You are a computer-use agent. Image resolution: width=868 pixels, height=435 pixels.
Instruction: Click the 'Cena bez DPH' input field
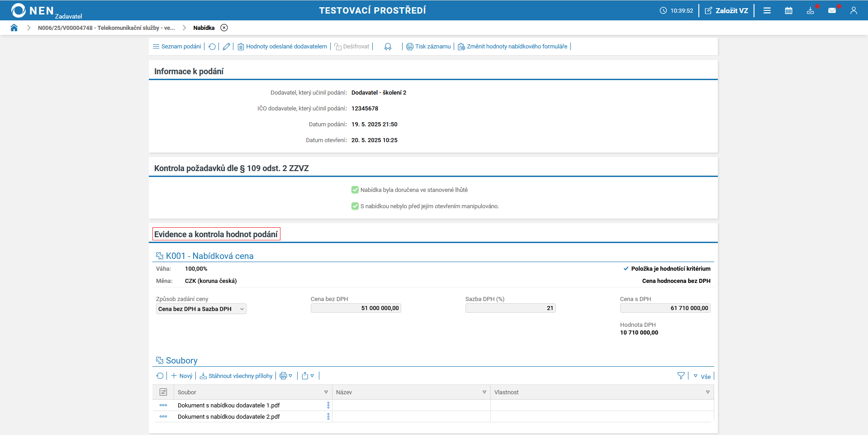[x=356, y=308]
